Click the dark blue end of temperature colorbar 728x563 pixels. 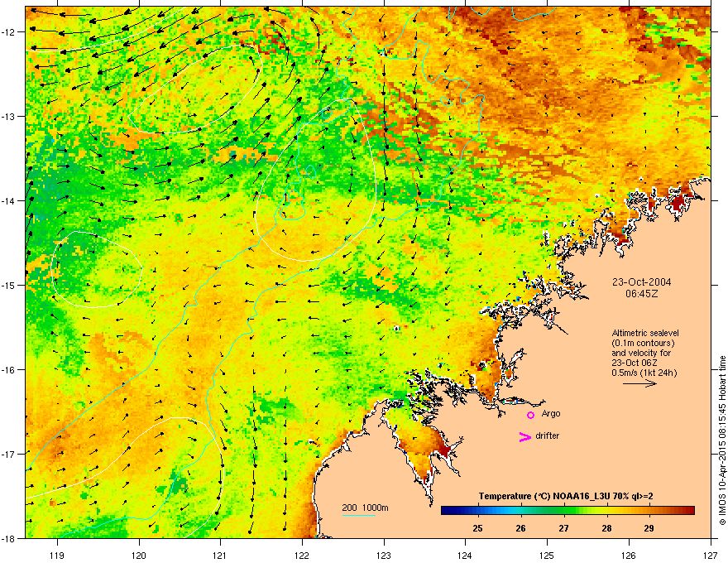coord(447,511)
